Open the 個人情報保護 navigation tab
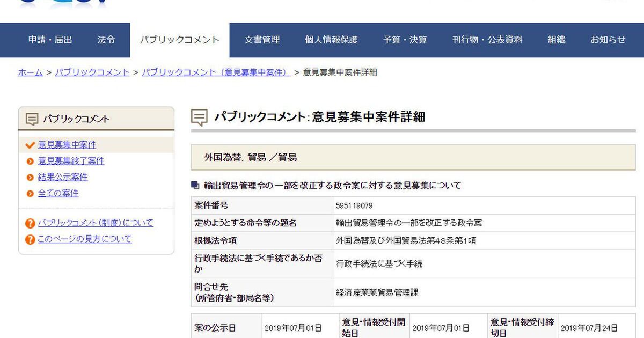The width and height of the screenshot is (644, 338). (331, 40)
